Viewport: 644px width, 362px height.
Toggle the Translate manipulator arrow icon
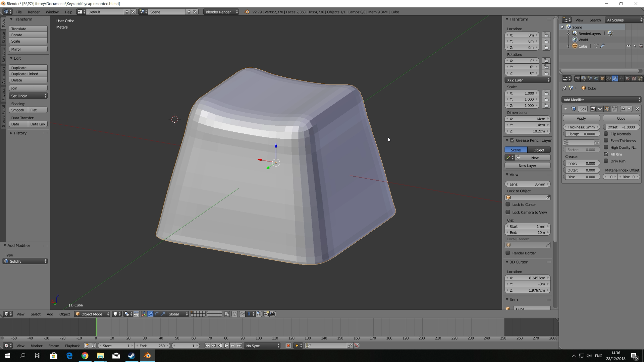coord(151,314)
